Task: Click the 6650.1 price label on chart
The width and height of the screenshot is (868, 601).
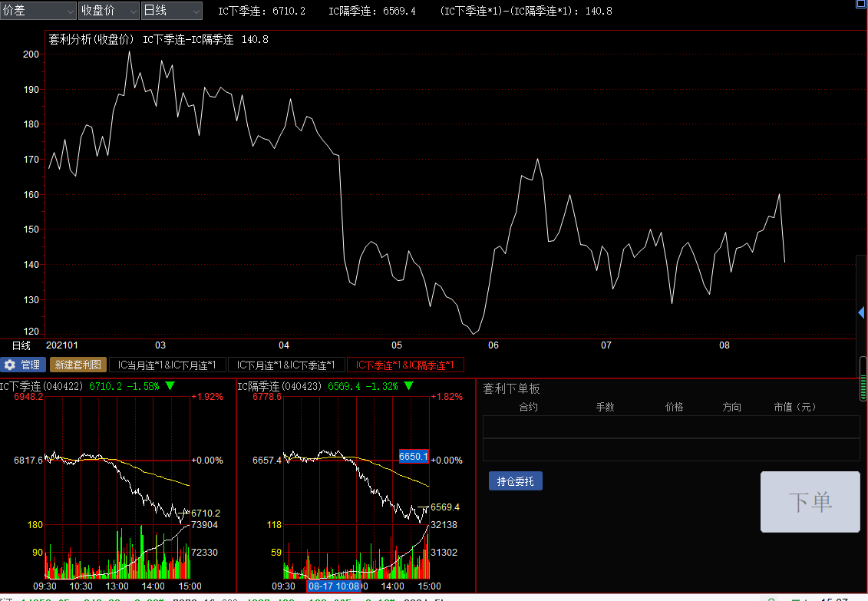Action: click(x=414, y=457)
